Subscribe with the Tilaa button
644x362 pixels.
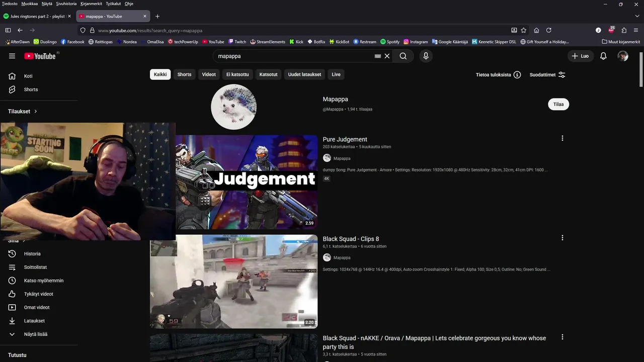point(558,104)
